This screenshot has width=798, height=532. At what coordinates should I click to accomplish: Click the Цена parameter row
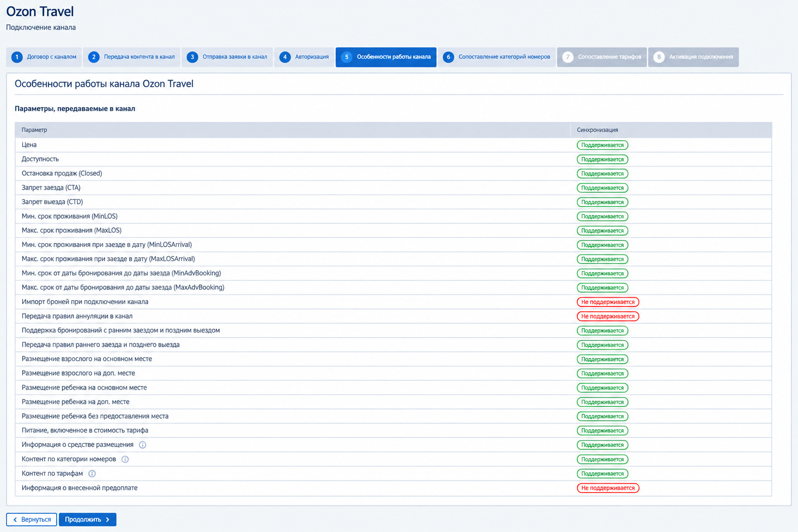click(393, 145)
